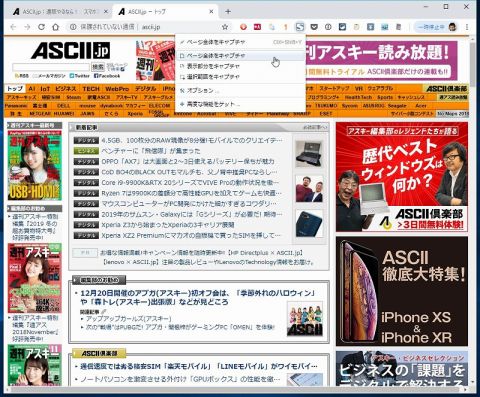Go back with the browser back arrow
The width and height of the screenshot is (480, 397).
click(13, 27)
